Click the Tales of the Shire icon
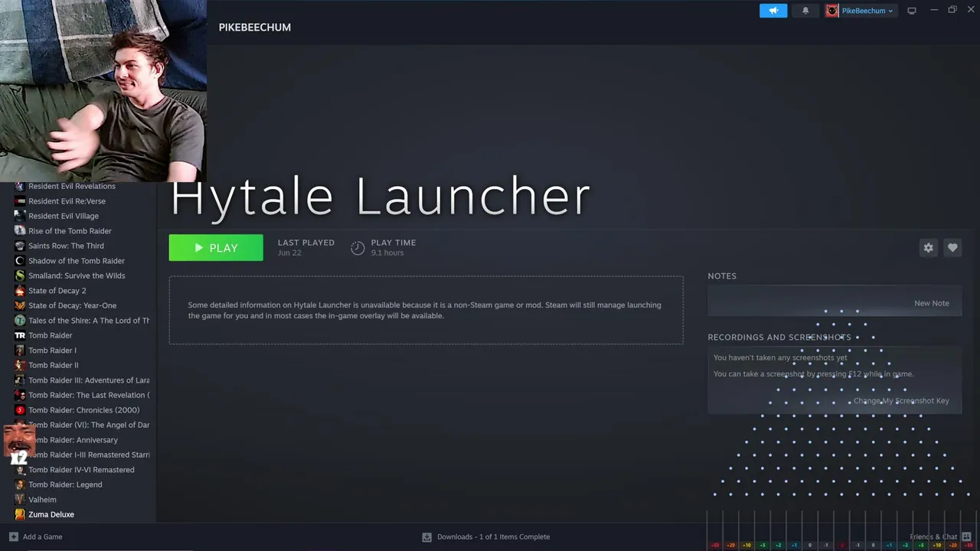This screenshot has height=551, width=980. coord(20,321)
